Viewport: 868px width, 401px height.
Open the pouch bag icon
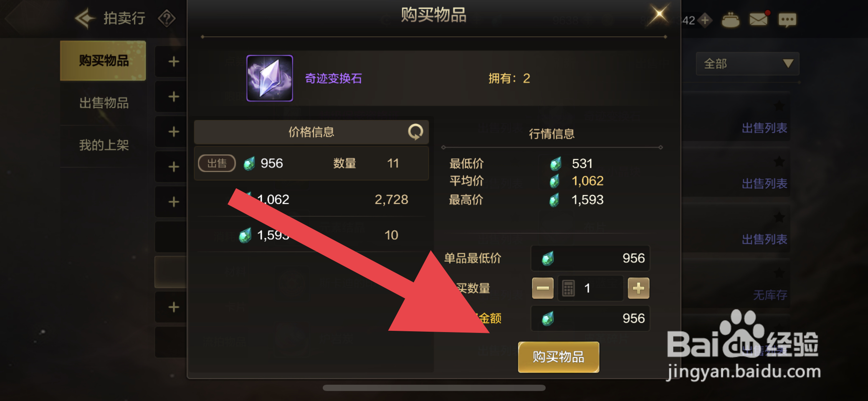coord(730,20)
